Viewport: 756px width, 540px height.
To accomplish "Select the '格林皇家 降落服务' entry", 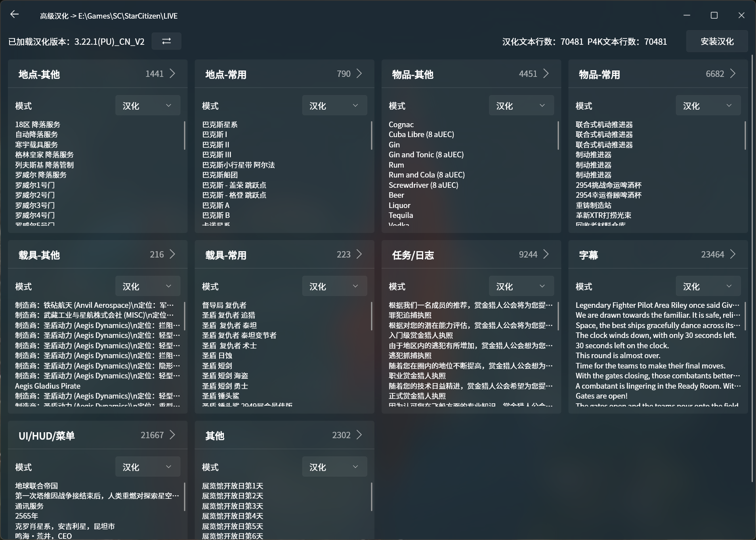I will [44, 155].
